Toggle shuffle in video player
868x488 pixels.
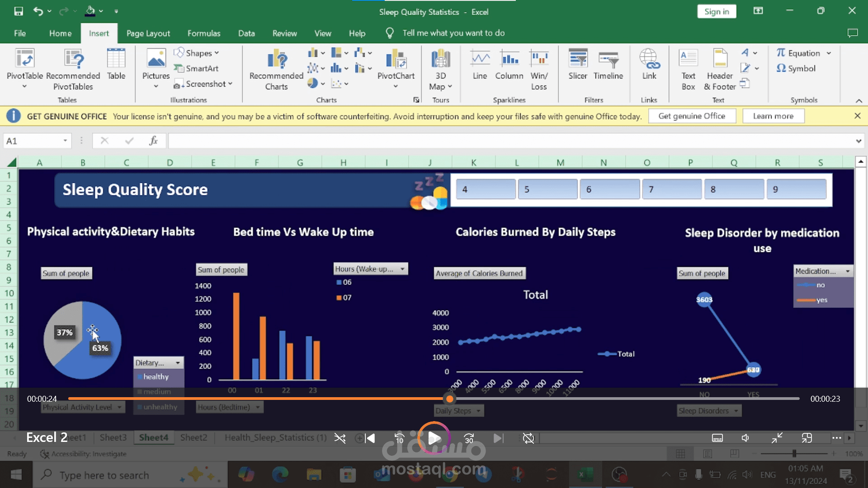click(340, 438)
